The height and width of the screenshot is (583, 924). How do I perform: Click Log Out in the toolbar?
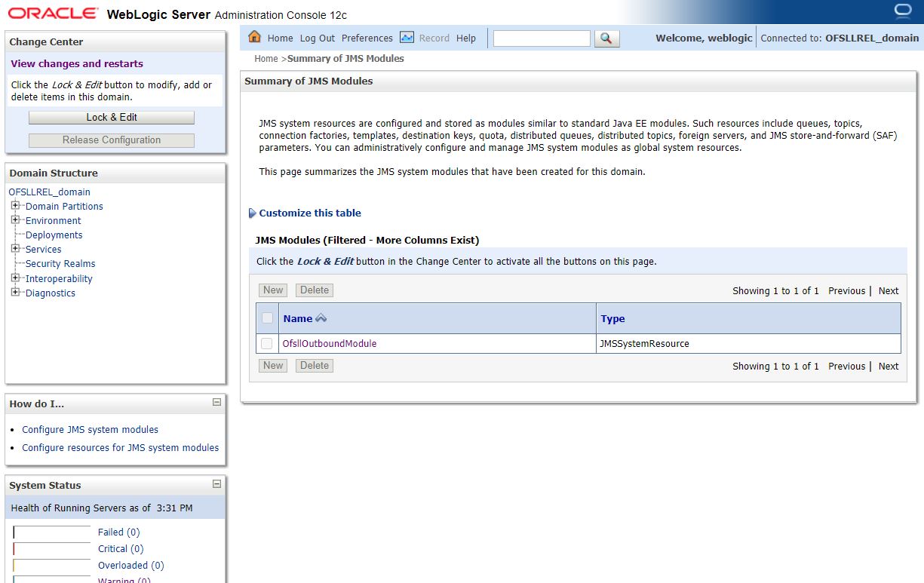[317, 38]
